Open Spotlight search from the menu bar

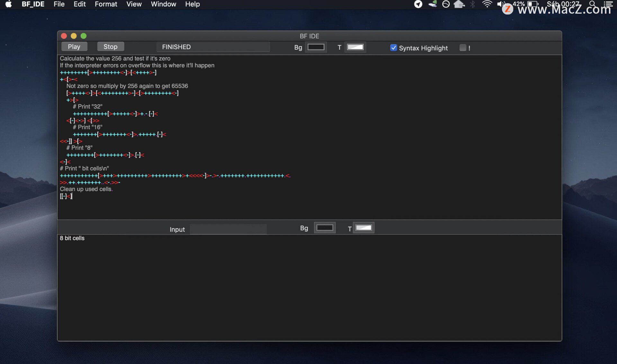click(x=592, y=4)
